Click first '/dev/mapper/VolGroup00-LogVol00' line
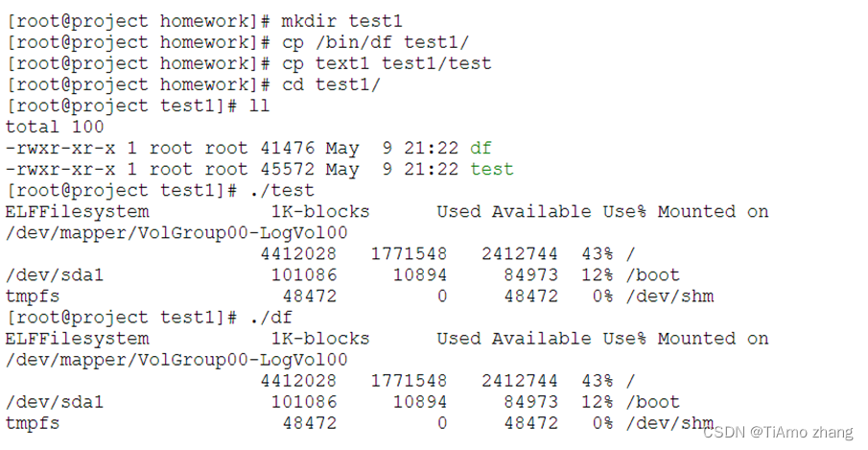This screenshot has height=450, width=868. click(x=176, y=232)
